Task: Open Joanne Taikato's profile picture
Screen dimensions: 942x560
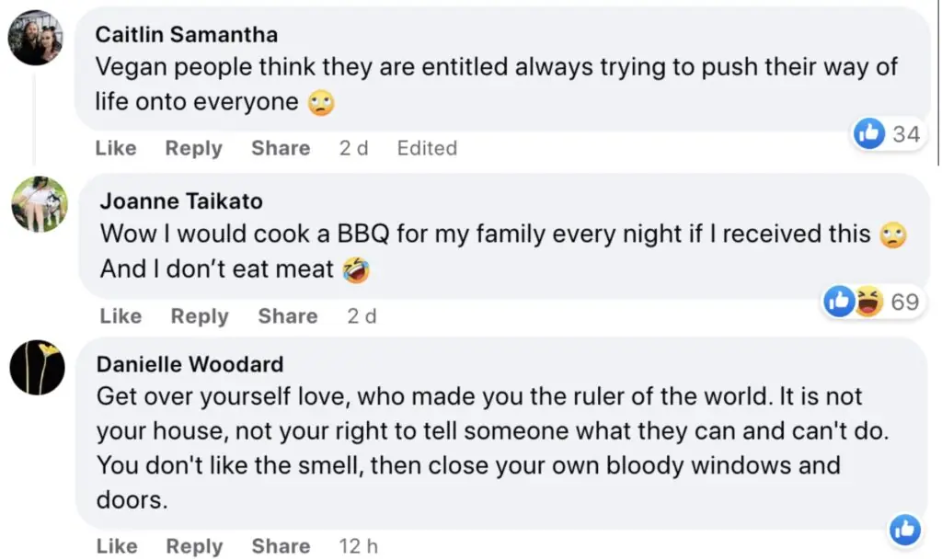Action: (39, 204)
